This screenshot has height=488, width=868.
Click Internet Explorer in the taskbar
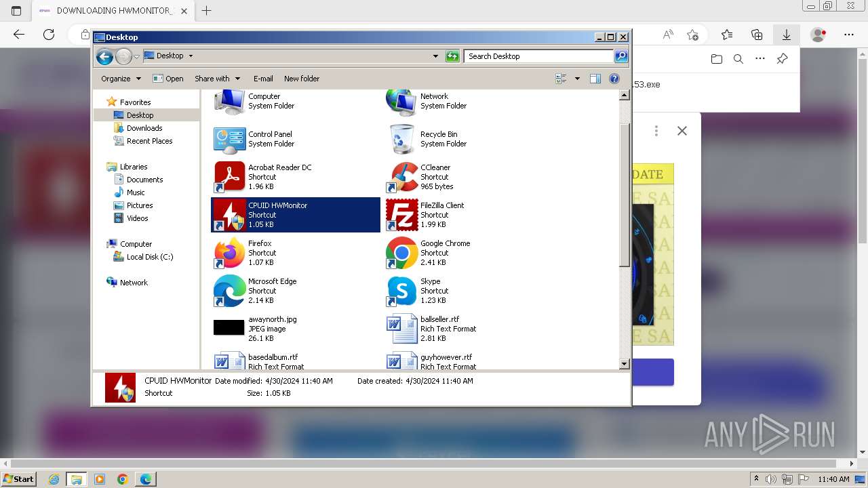point(54,479)
